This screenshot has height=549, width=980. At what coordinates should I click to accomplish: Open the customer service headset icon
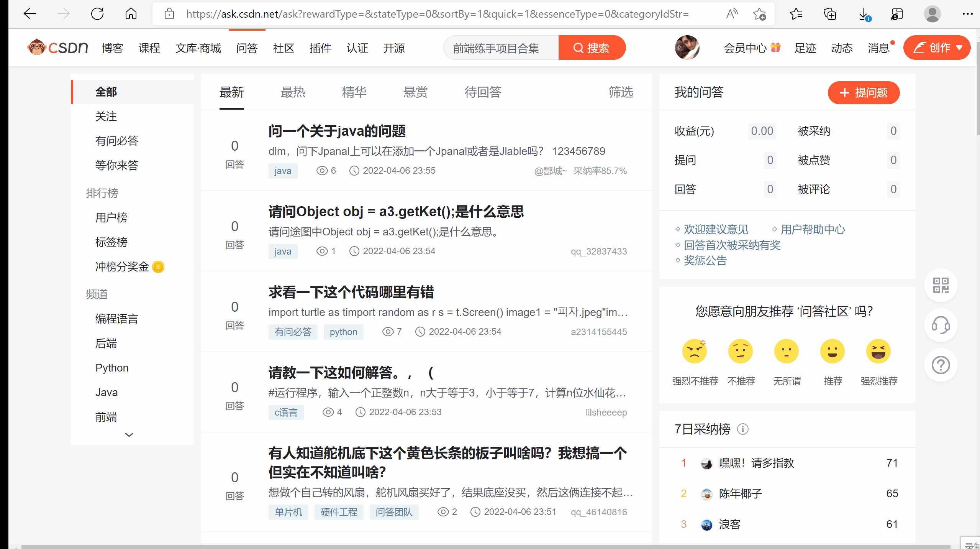pos(941,325)
